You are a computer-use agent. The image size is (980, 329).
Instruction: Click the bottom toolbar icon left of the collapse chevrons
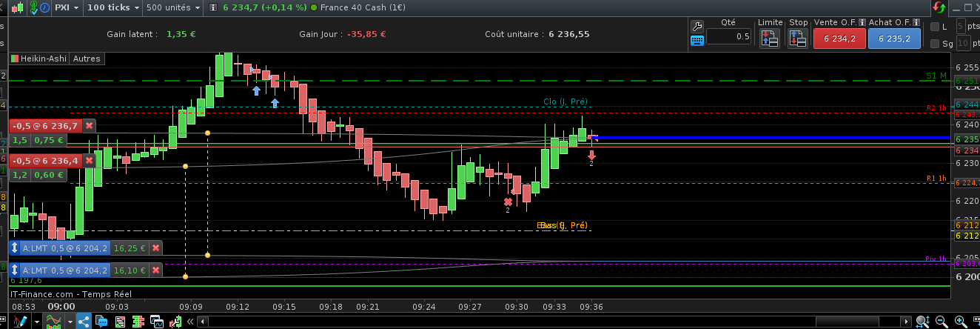[x=176, y=321]
